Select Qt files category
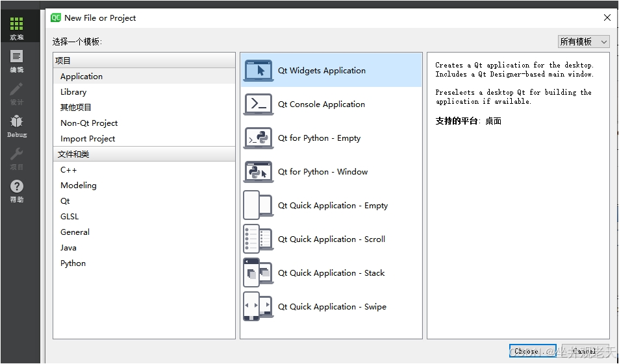Viewport: 619px width, 364px height. (x=144, y=201)
